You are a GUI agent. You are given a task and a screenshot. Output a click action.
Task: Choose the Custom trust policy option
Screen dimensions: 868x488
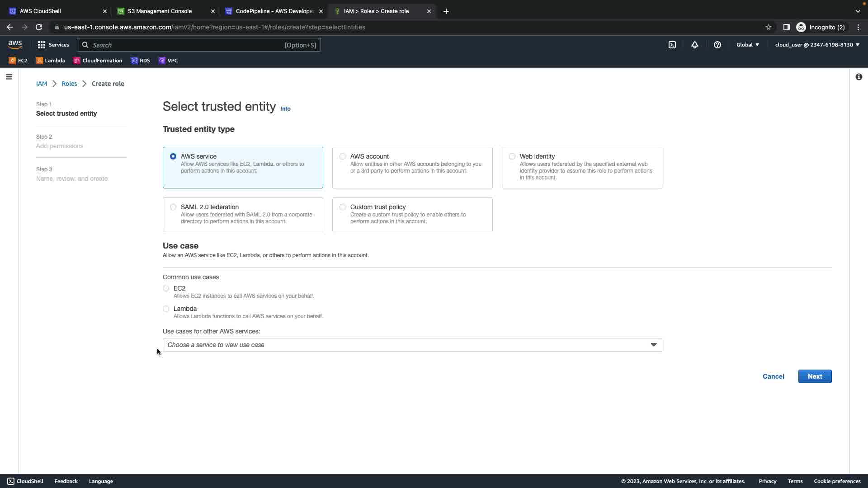(x=343, y=207)
